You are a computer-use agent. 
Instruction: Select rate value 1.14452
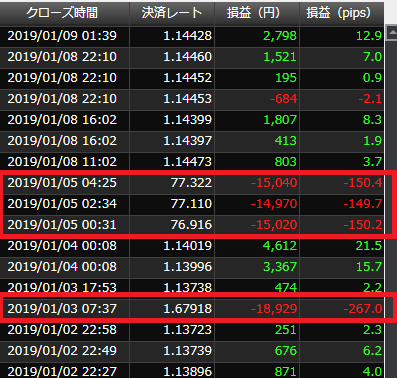pyautogui.click(x=187, y=77)
